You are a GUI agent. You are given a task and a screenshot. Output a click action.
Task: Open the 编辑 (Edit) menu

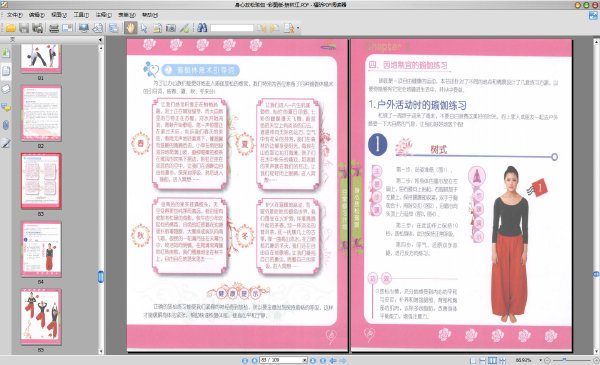(x=37, y=15)
